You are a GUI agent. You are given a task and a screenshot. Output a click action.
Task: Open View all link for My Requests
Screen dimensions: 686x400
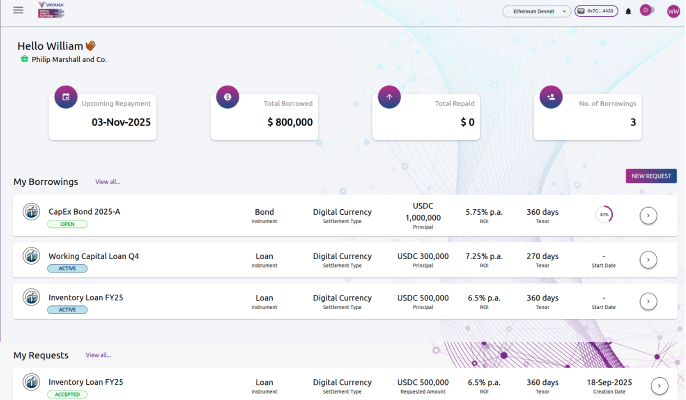[98, 355]
